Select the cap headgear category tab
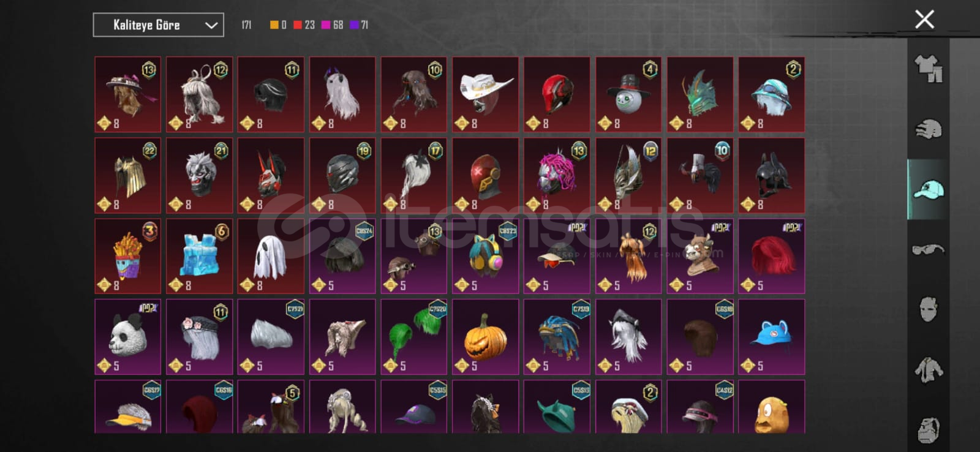Viewport: 980px width, 452px height. (929, 189)
